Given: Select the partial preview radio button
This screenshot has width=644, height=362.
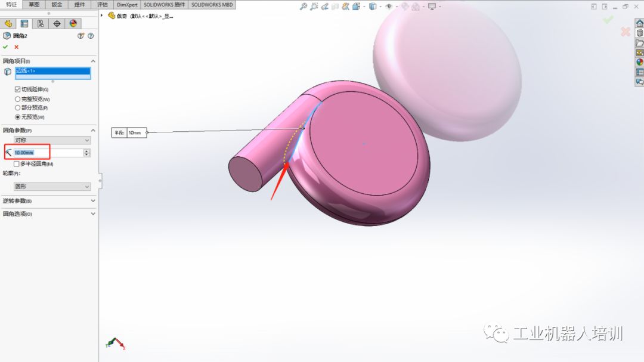Looking at the screenshot, I should [x=17, y=108].
